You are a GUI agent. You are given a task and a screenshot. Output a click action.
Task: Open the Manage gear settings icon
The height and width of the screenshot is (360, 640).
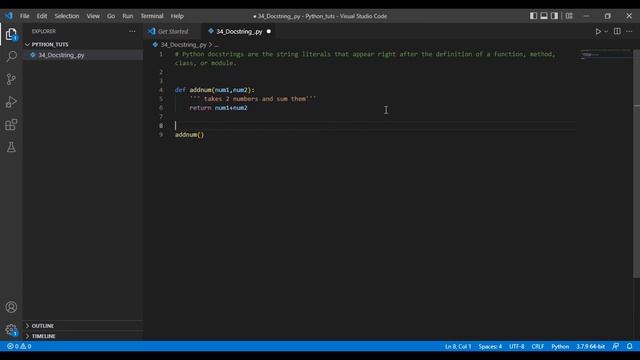(11, 329)
